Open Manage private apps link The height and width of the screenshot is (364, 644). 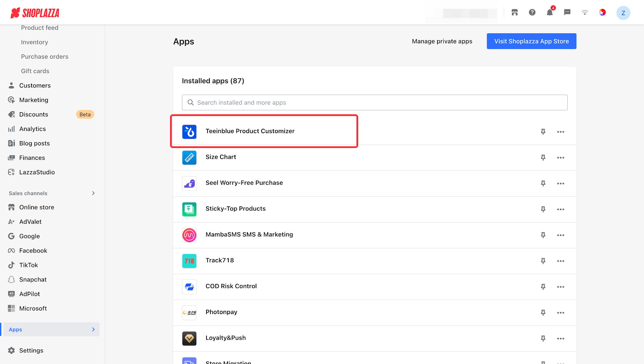pyautogui.click(x=442, y=41)
